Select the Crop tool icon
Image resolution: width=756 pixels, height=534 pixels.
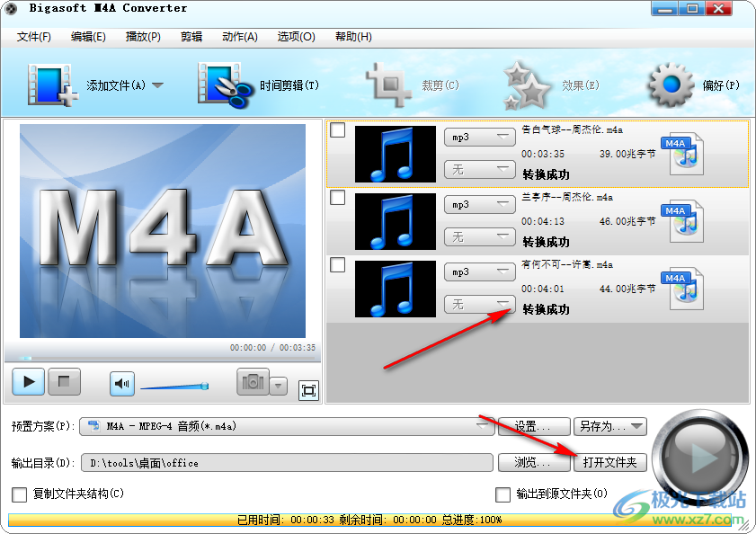point(388,85)
